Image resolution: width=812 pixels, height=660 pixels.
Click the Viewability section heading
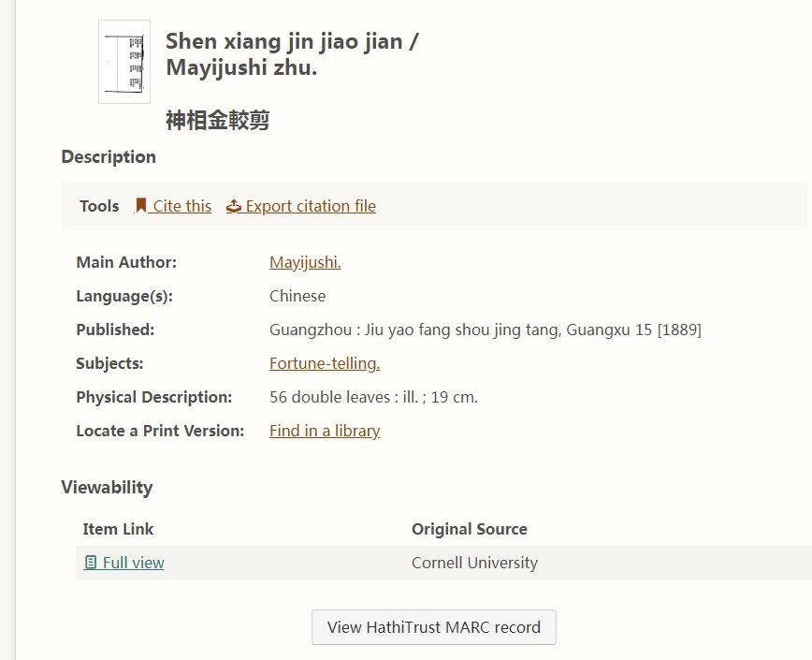point(107,487)
